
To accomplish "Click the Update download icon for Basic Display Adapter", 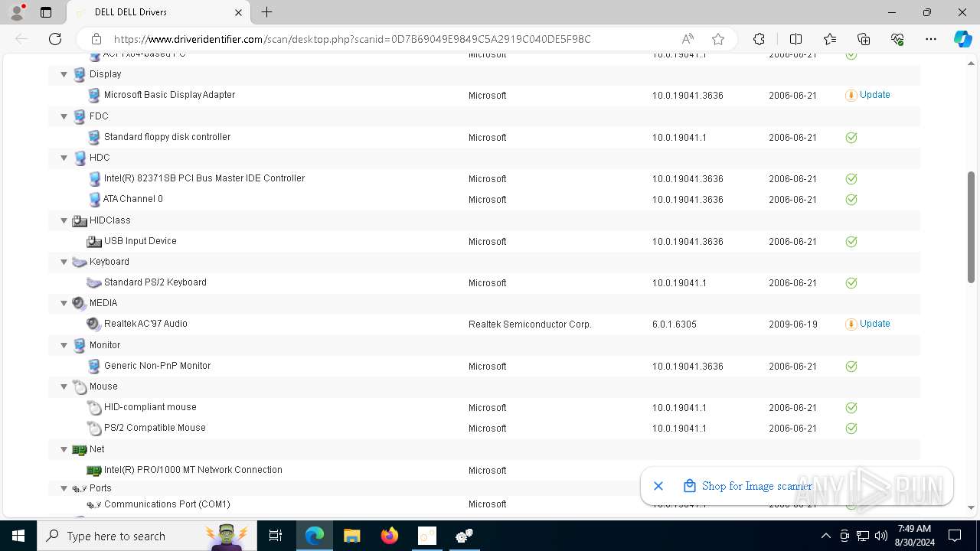I will pos(851,96).
